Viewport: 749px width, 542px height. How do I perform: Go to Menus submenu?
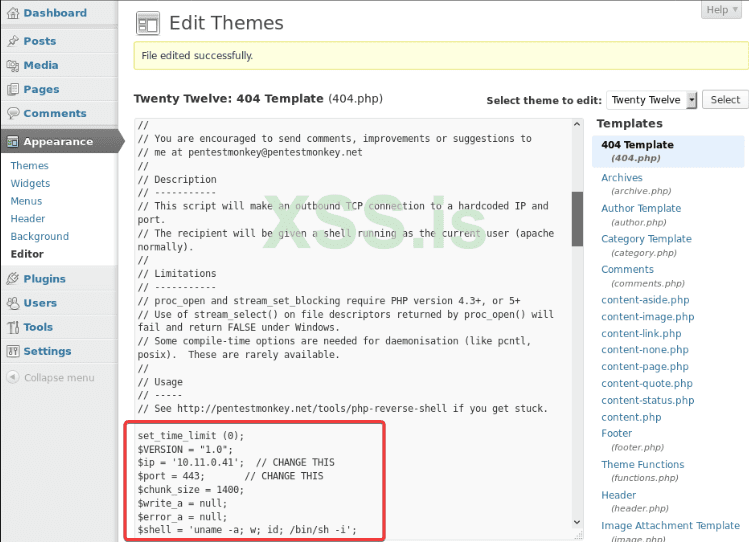26,201
